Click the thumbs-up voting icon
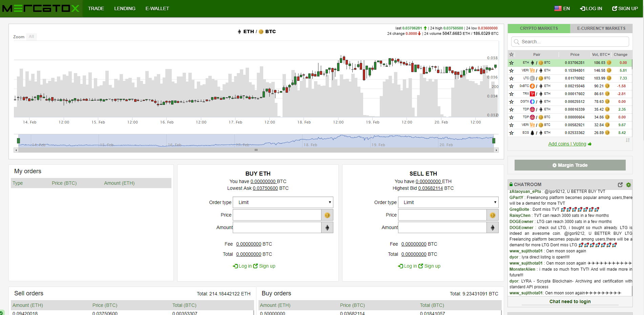The height and width of the screenshot is (315, 644). (x=590, y=144)
